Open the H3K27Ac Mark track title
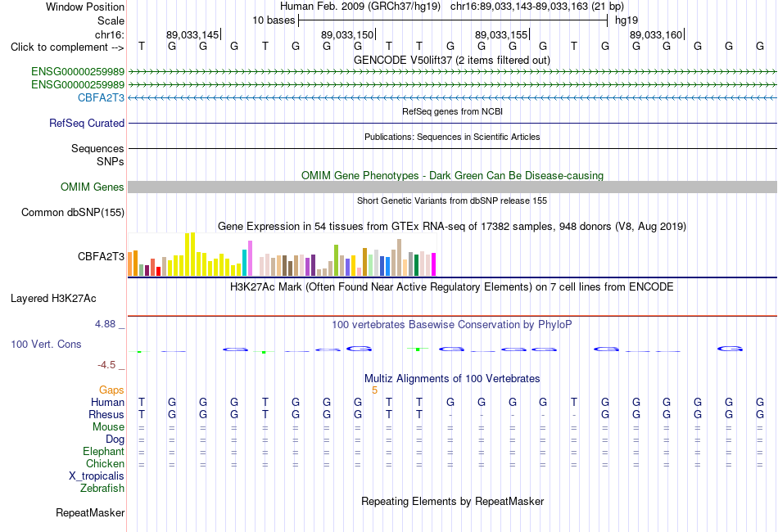The height and width of the screenshot is (532, 778). pyautogui.click(x=452, y=287)
